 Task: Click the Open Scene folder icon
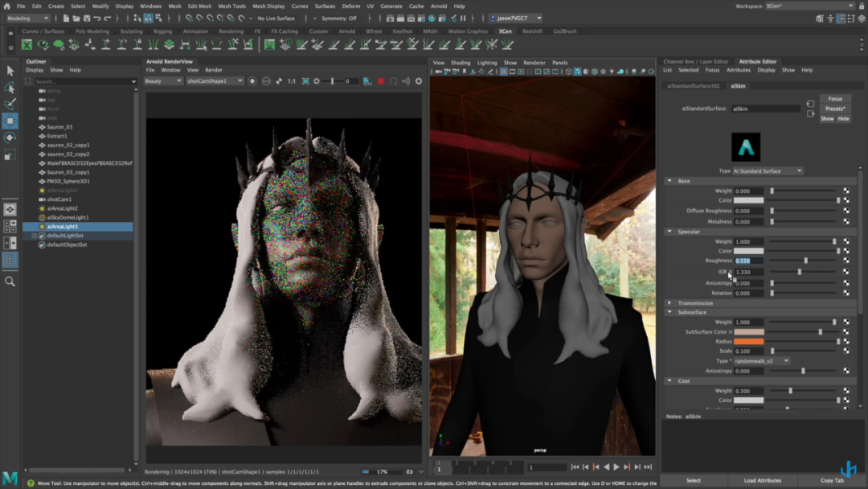[x=76, y=18]
